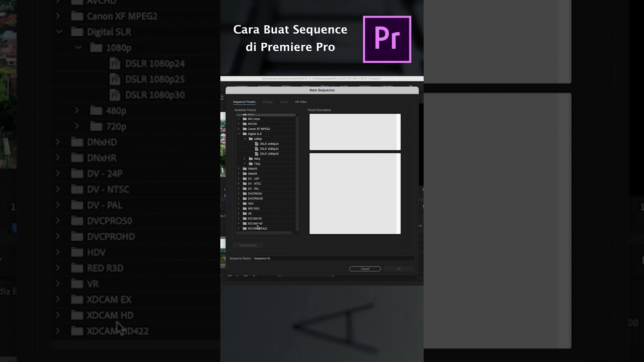Select the "DNxHR" folder label

click(253, 173)
